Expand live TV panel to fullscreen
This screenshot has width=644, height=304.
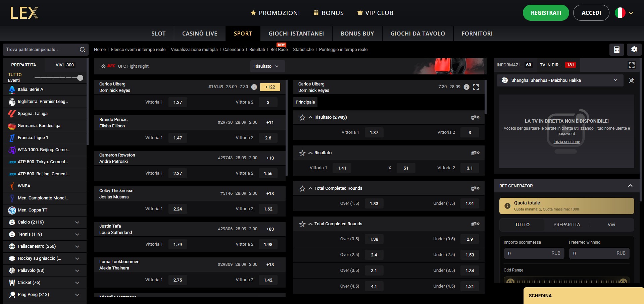631,65
